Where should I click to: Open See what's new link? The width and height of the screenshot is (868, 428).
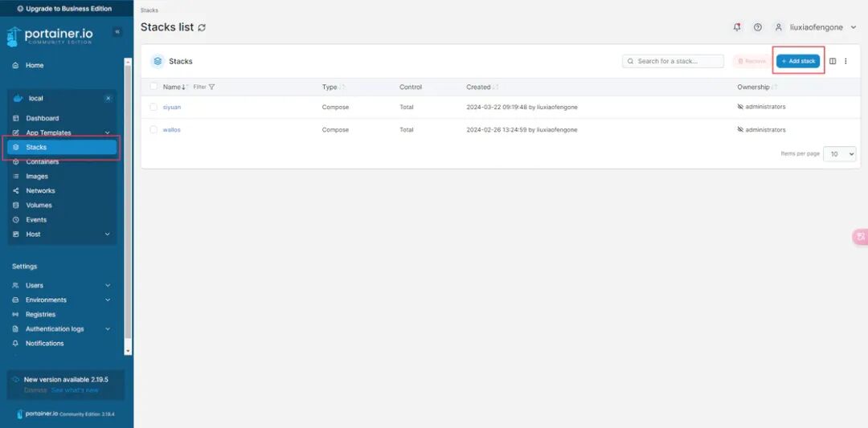click(75, 389)
